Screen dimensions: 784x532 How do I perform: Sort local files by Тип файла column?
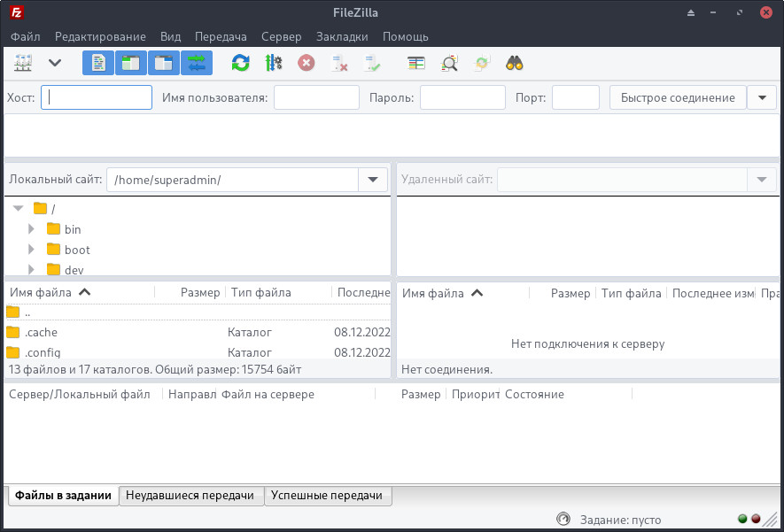(x=278, y=292)
